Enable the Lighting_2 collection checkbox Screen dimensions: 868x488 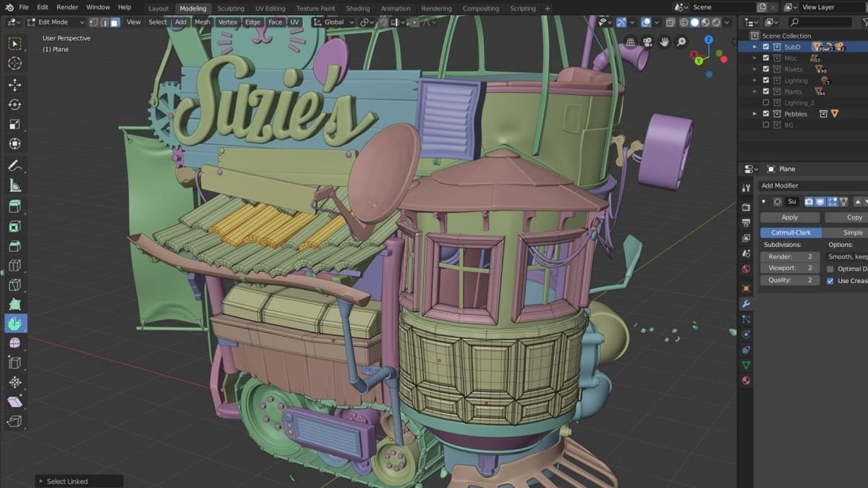(x=767, y=103)
